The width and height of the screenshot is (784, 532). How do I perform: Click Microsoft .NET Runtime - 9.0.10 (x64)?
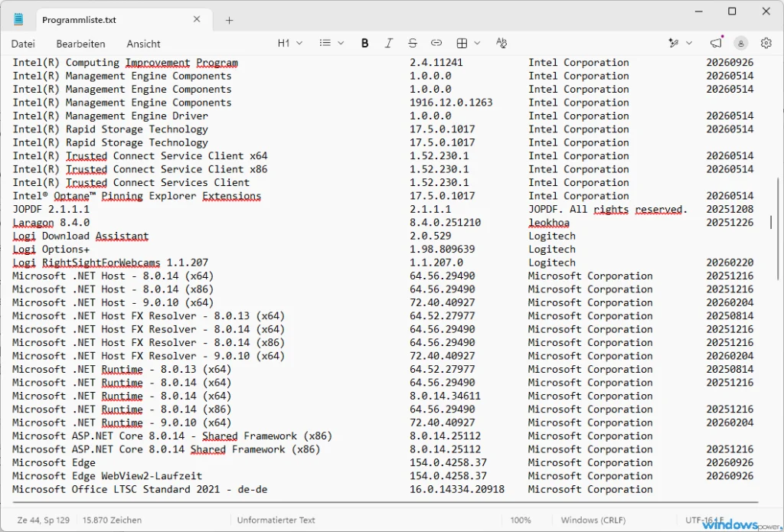[x=122, y=423]
